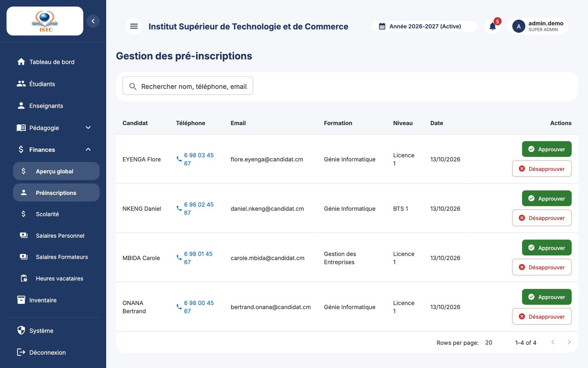This screenshot has height=368, width=588.
Task: Click email daniel.nkeng@candidat.cm
Action: point(267,209)
